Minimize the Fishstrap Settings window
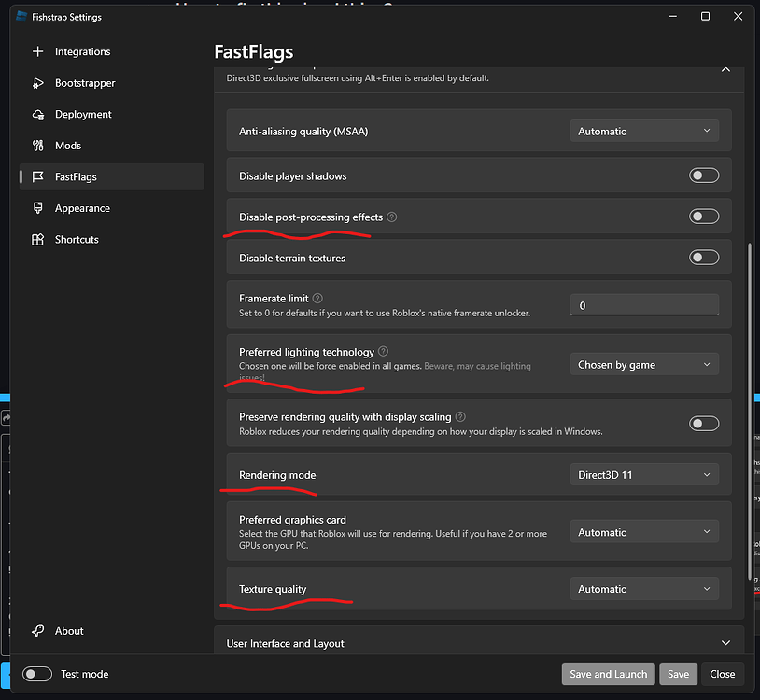Viewport: 760px width, 700px height. 673,17
